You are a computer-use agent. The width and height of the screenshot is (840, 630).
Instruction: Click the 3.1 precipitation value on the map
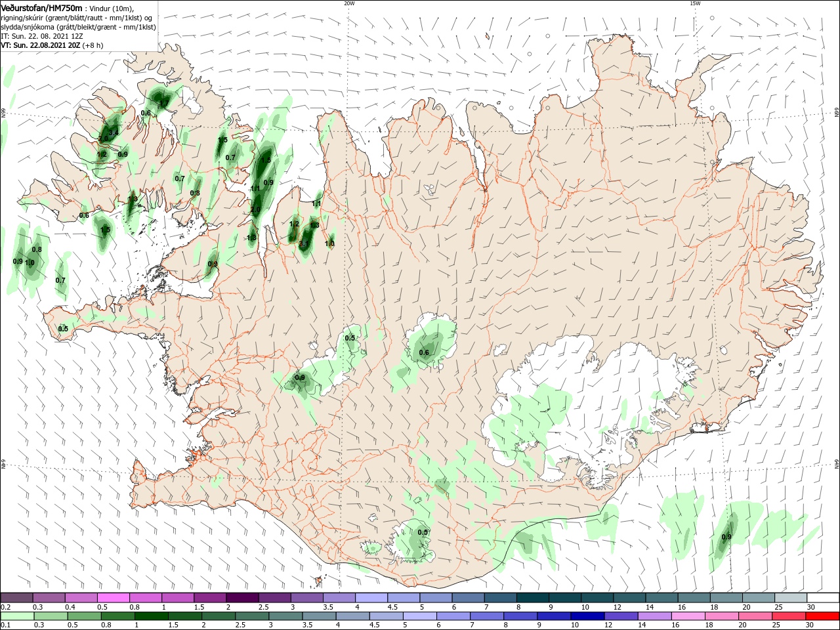pos(304,243)
